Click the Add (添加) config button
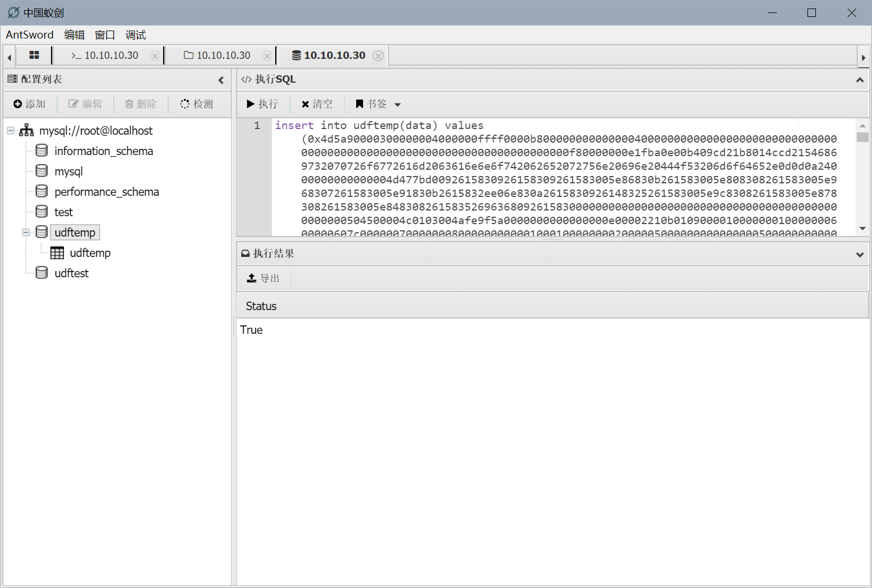The height and width of the screenshot is (588, 872). point(29,104)
